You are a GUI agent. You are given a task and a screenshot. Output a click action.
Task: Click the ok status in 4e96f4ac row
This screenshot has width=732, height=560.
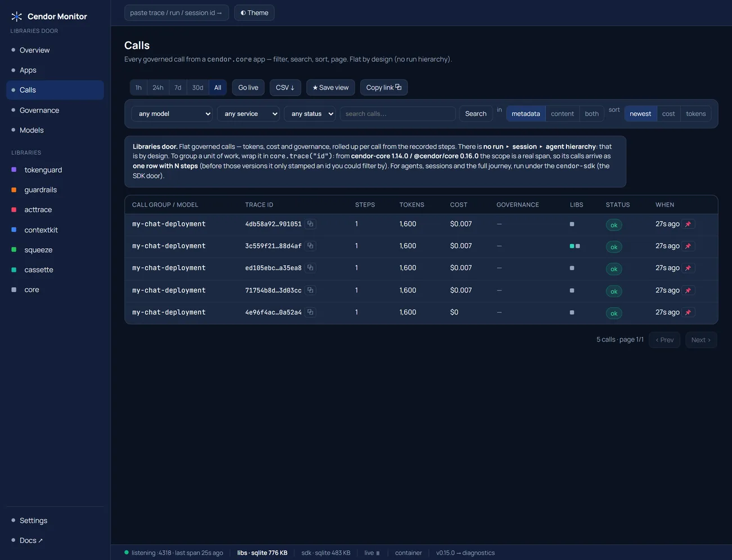614,313
